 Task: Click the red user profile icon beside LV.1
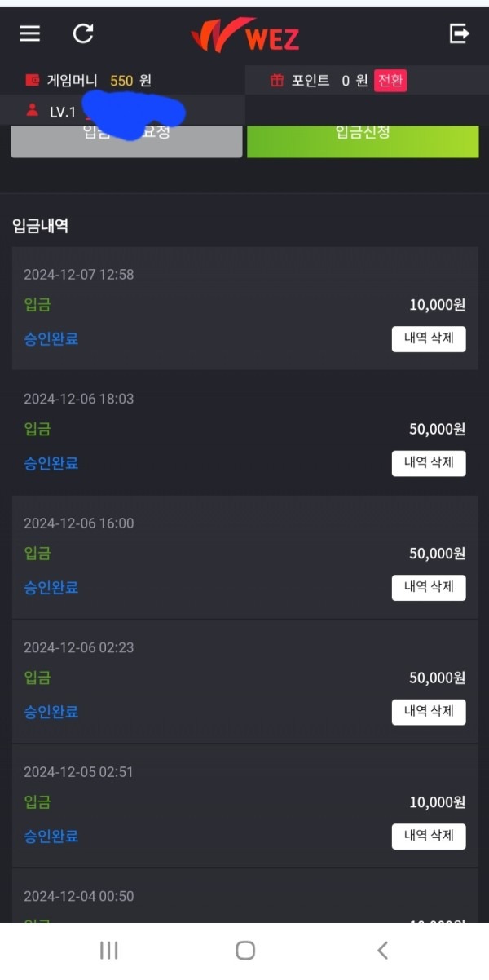[x=31, y=112]
